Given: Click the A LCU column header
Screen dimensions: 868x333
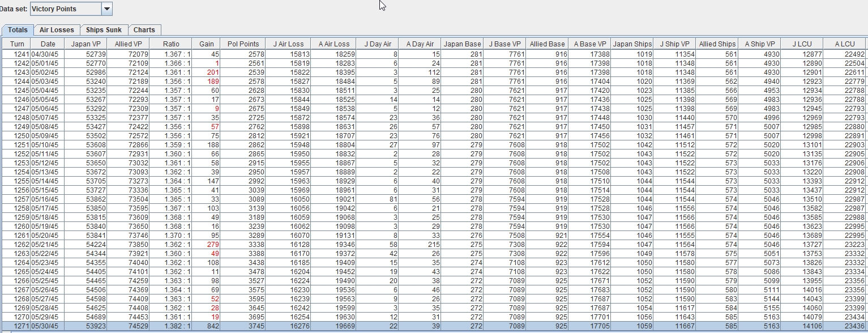Looking at the screenshot, I should 845,44.
